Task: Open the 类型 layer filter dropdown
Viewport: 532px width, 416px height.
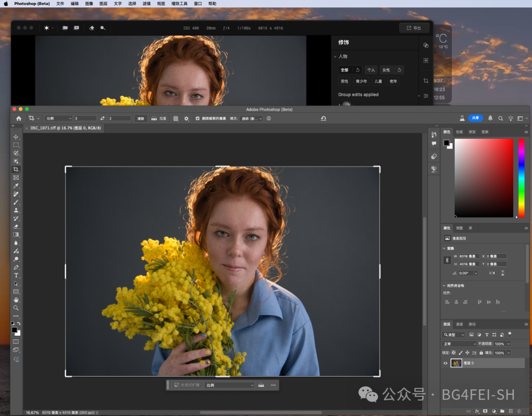Action: click(454, 335)
